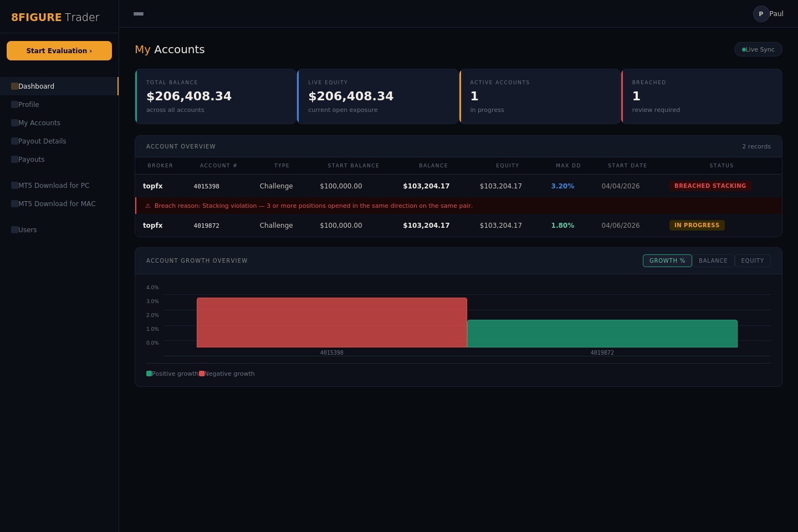Toggle the GROWTH % chart view
The image size is (798, 532).
(x=667, y=260)
